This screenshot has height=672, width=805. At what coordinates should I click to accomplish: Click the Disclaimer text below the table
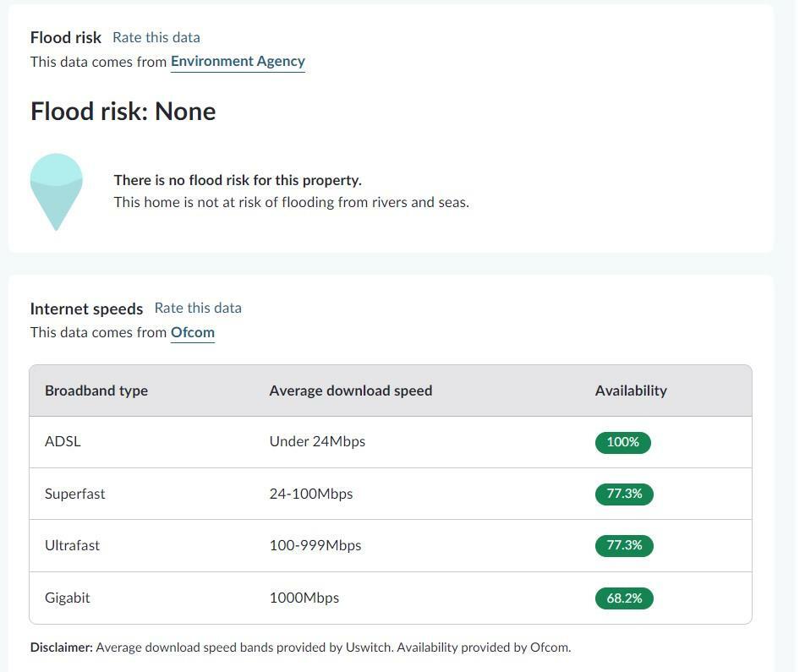(300, 647)
